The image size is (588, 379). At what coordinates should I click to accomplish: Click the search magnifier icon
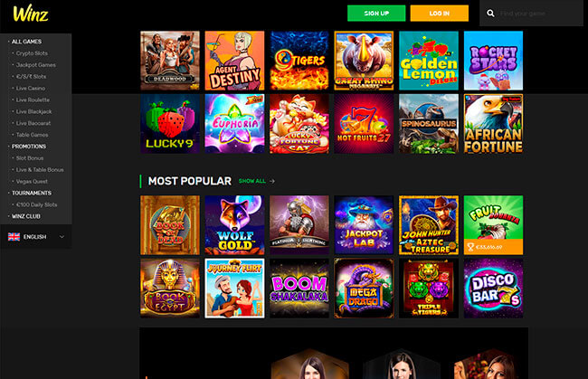coord(490,14)
